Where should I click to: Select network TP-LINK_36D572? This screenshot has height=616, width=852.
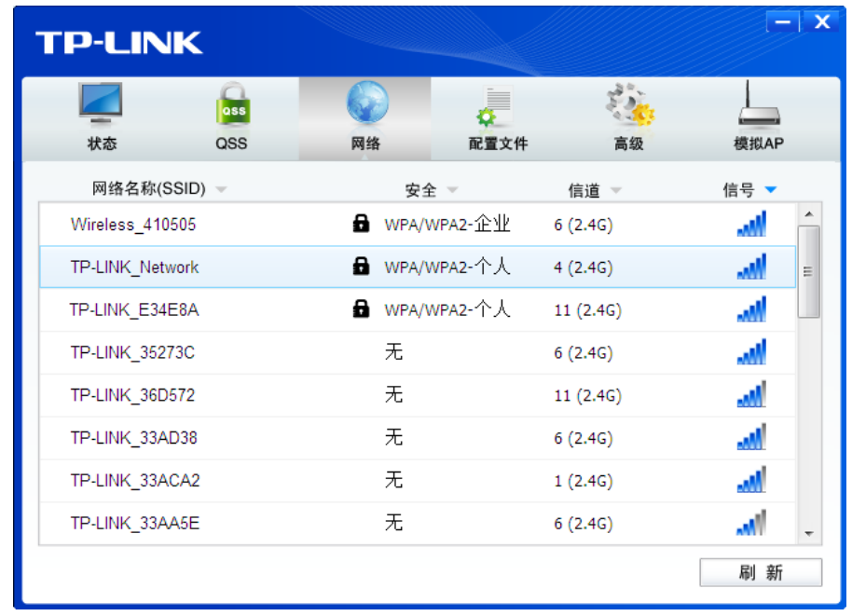point(418,394)
